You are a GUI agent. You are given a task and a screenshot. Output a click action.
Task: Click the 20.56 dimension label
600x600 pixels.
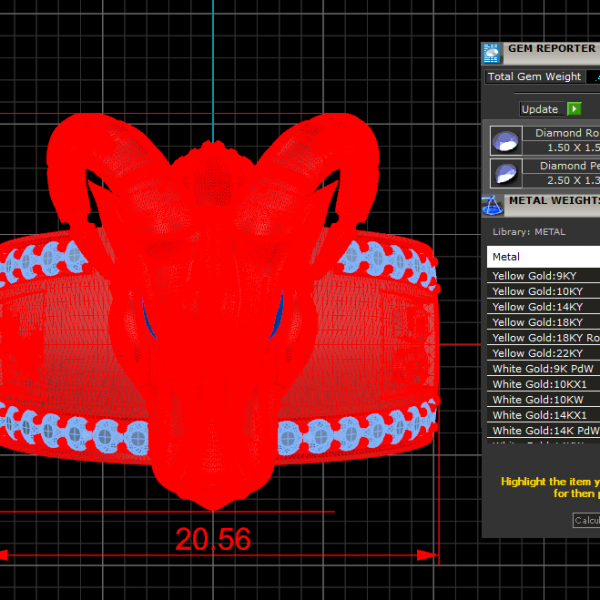(x=212, y=540)
